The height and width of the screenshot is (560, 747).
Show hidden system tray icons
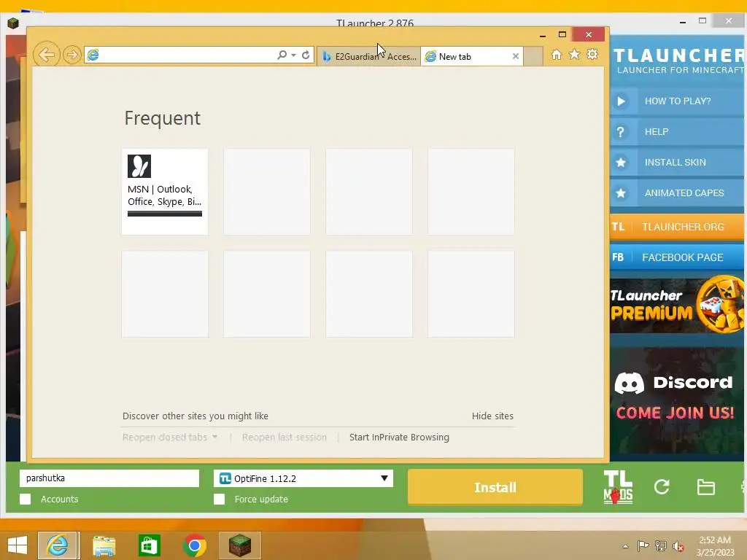pos(625,546)
